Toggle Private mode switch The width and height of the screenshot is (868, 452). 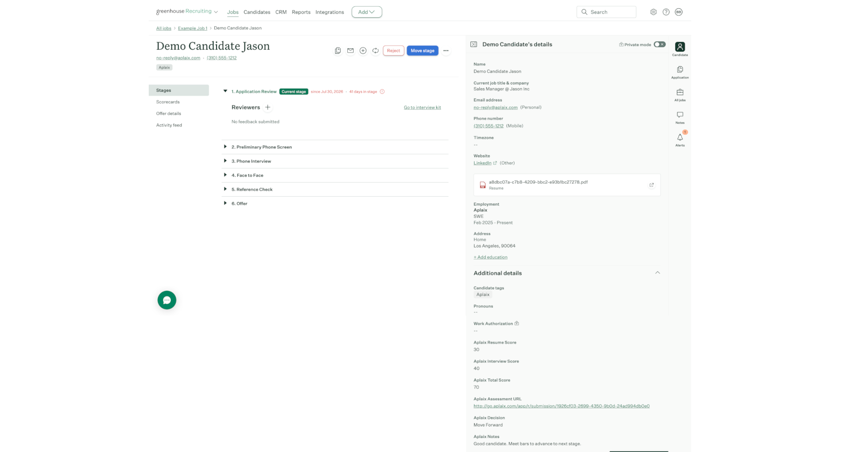point(660,44)
